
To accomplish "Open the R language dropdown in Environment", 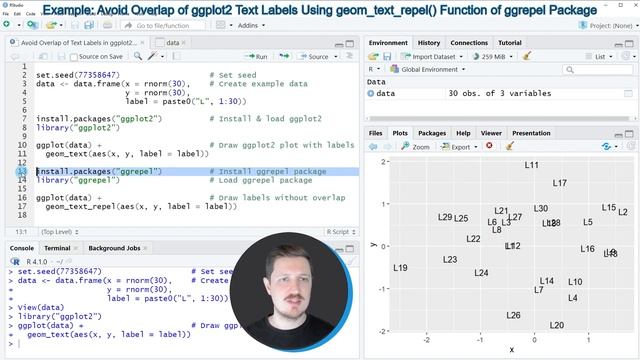I will 374,69.
